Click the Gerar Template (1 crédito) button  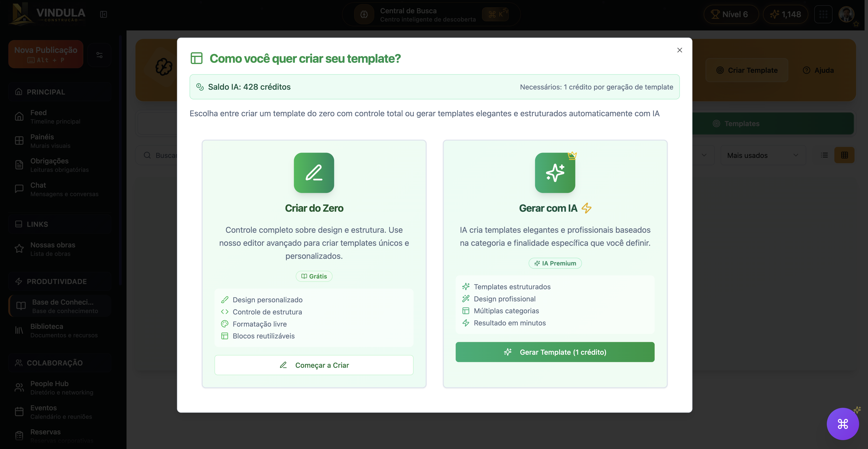[555, 352]
